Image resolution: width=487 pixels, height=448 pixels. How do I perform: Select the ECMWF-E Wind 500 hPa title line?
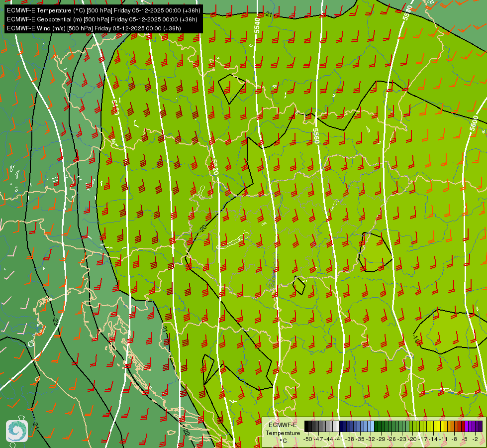tap(94, 28)
